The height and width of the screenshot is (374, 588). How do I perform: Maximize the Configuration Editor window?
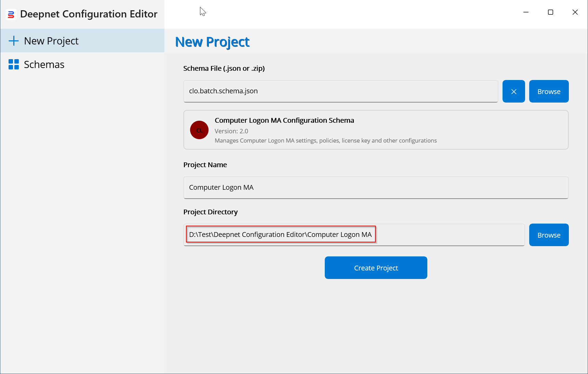point(550,12)
